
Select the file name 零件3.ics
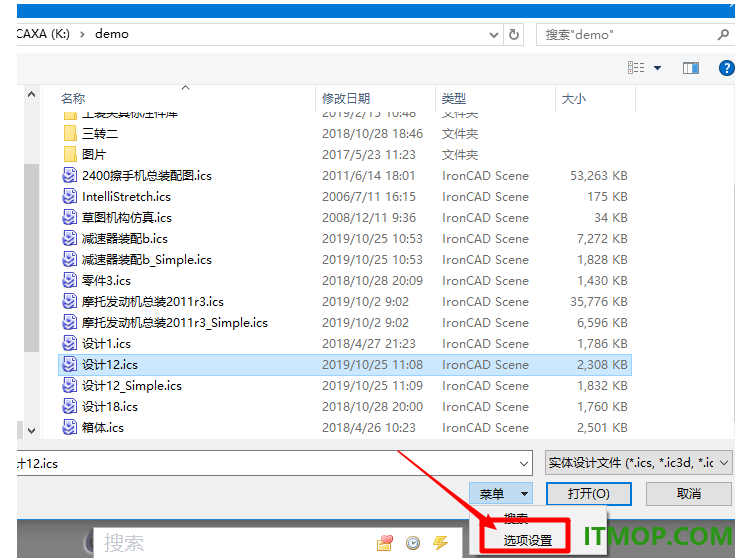(x=106, y=281)
